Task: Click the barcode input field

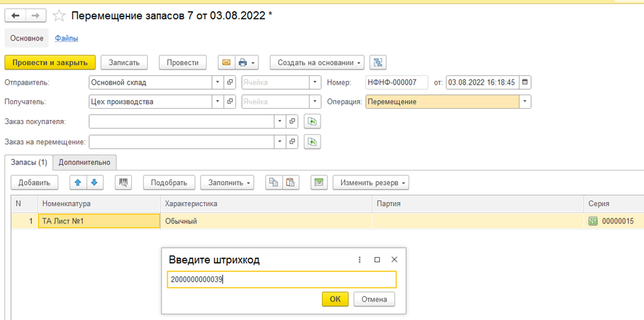Action: tap(282, 280)
